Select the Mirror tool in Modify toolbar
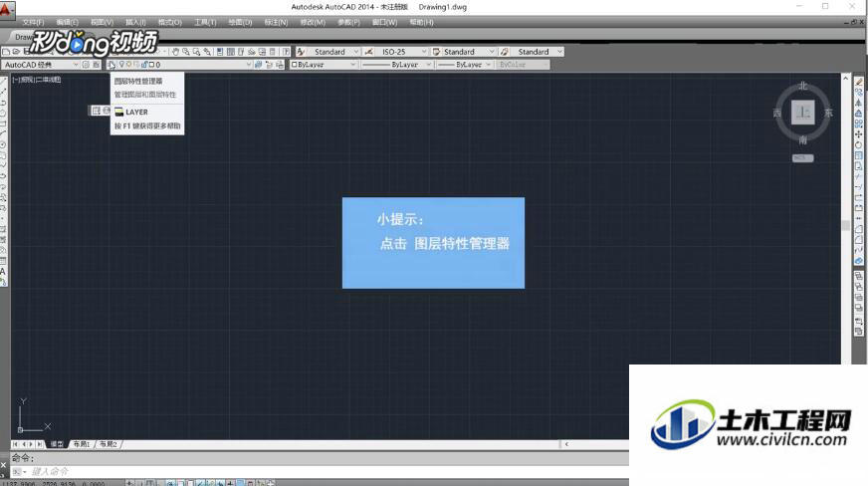The image size is (868, 486). (859, 103)
